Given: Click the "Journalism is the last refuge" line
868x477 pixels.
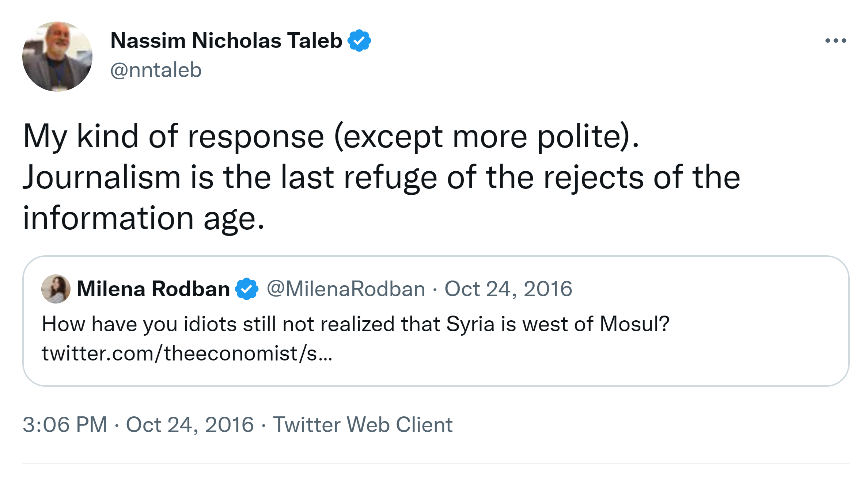Looking at the screenshot, I should [x=381, y=178].
